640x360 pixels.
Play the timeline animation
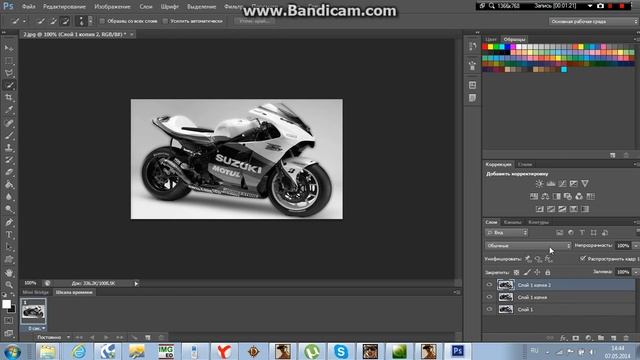click(106, 338)
